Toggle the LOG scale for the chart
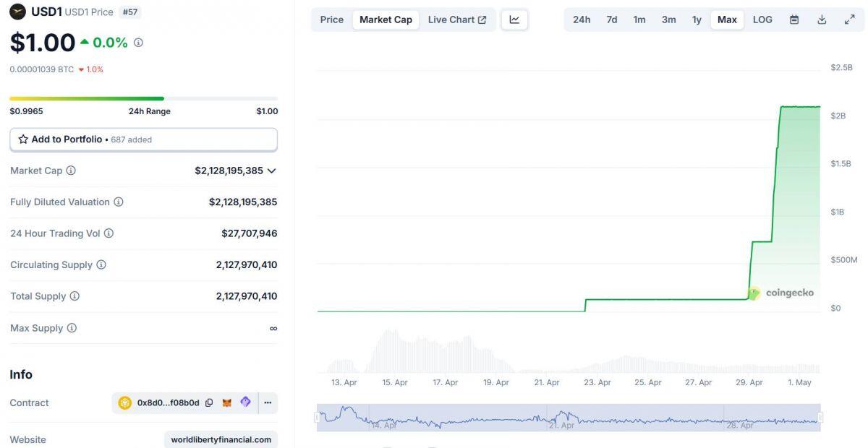The height and width of the screenshot is (448, 868). (x=762, y=20)
